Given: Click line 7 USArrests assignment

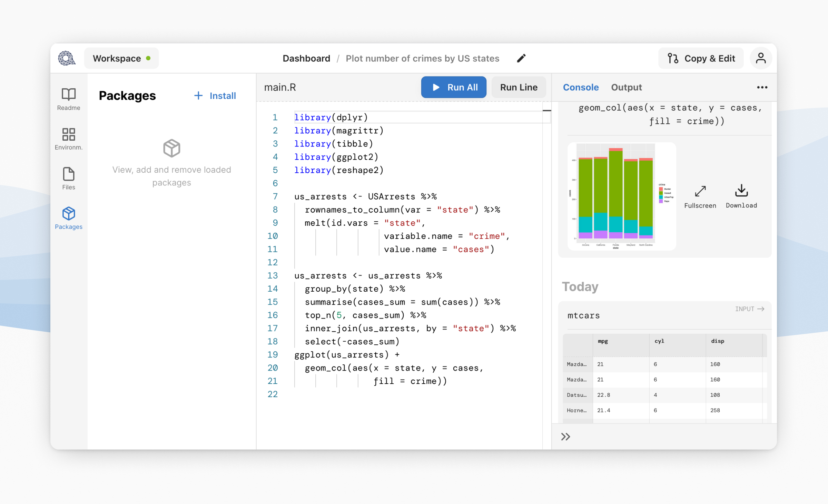Looking at the screenshot, I should pyautogui.click(x=365, y=196).
